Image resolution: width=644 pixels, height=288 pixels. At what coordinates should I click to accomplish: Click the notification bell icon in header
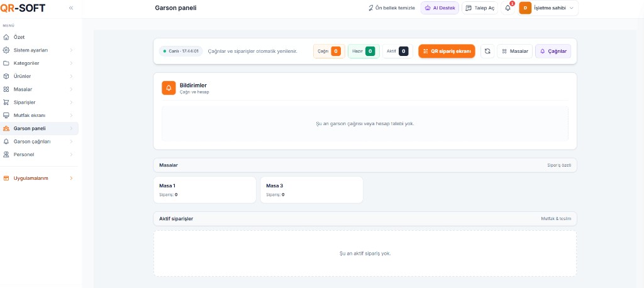click(x=508, y=8)
